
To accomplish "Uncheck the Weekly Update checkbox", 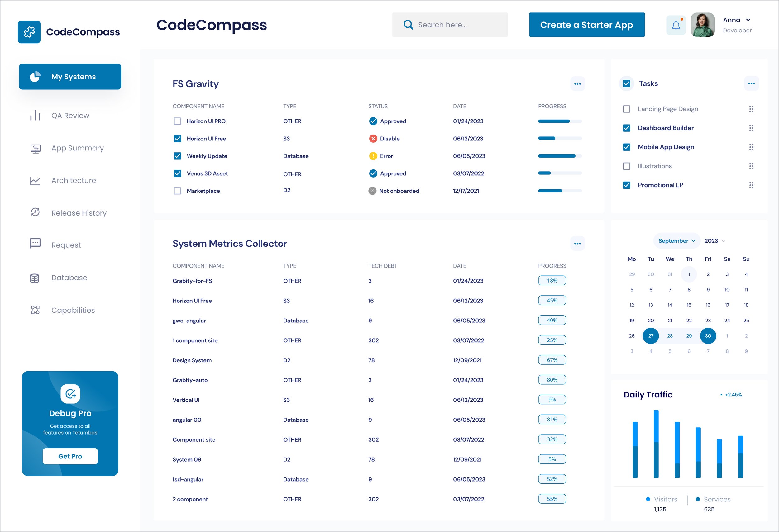I will tap(177, 156).
